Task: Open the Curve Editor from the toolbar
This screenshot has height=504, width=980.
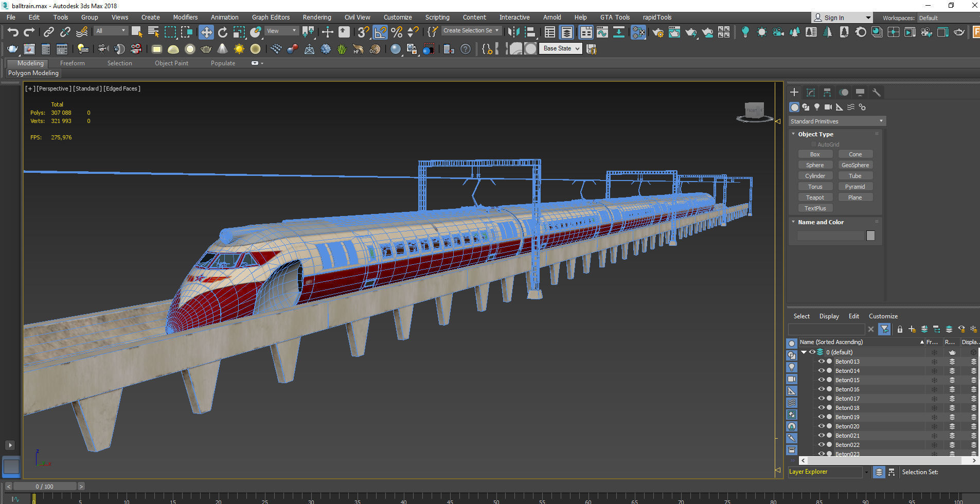Action: [602, 32]
